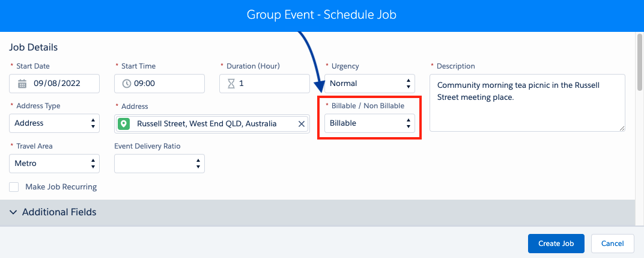Open the Address Type dropdown
This screenshot has height=258, width=644.
tap(54, 123)
